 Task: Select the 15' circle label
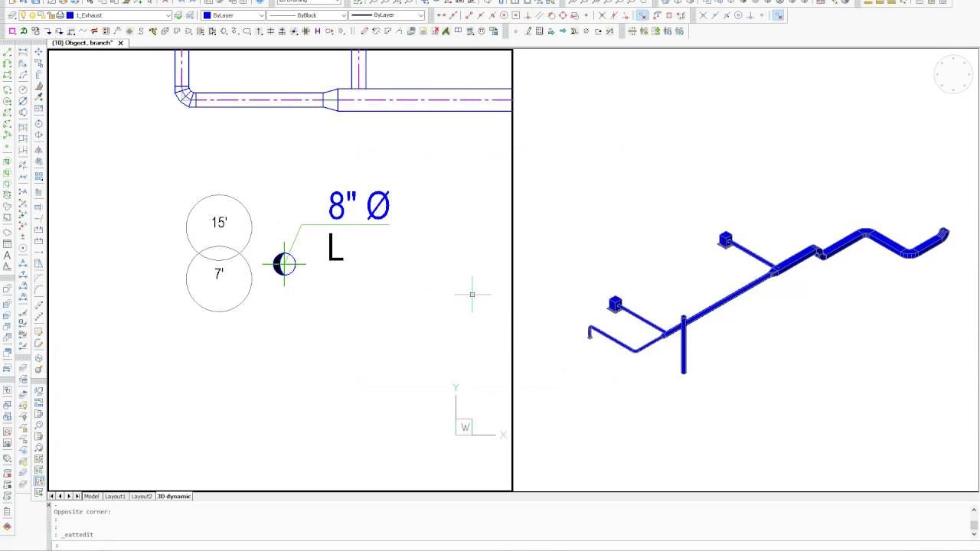coord(219,223)
